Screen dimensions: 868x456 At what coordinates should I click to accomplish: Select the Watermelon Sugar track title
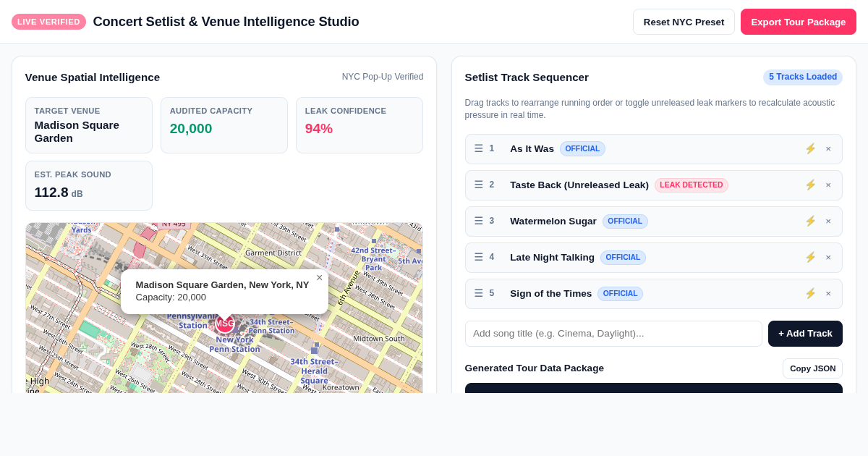553,221
